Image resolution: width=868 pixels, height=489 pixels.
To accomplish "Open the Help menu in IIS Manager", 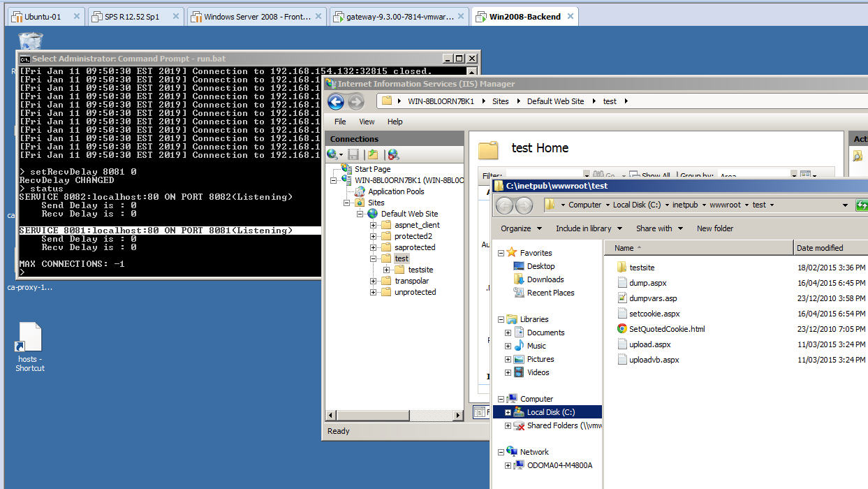I will tap(395, 122).
